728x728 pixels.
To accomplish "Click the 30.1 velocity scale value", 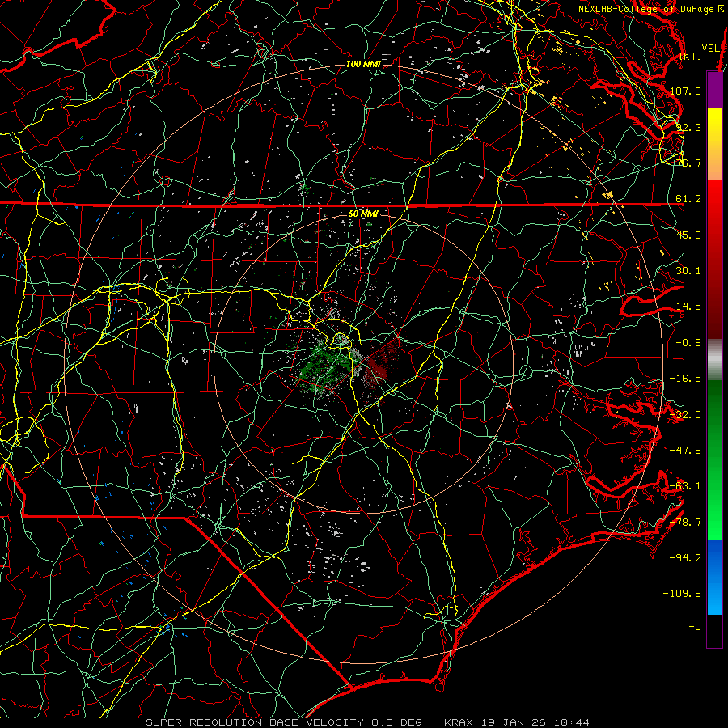I will point(688,271).
